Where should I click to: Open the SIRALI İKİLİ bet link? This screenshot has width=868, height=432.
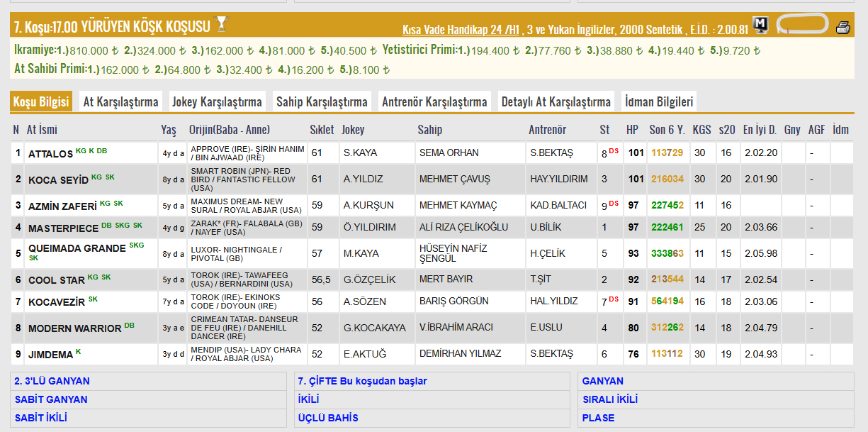click(x=609, y=399)
